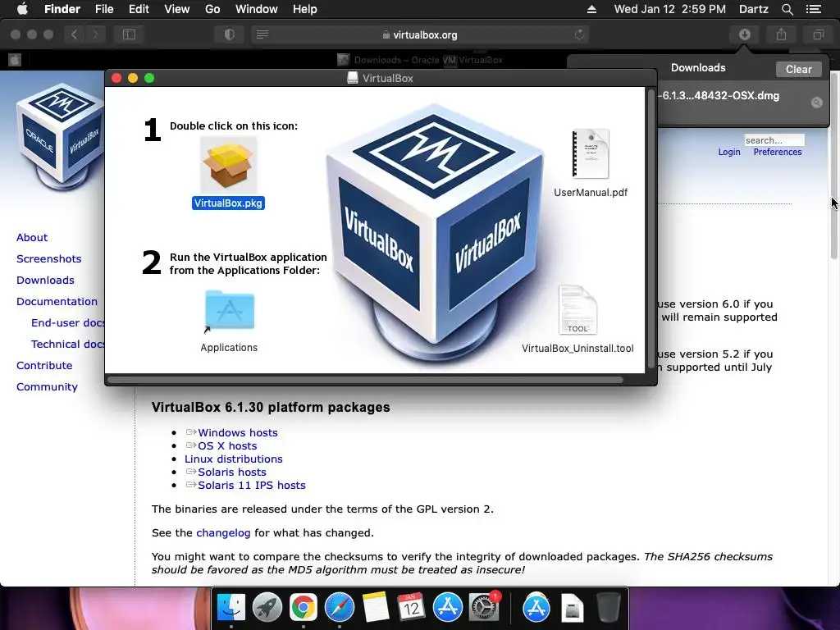Image resolution: width=840 pixels, height=630 pixels.
Task: Open the Apple menu
Action: click(x=22, y=9)
